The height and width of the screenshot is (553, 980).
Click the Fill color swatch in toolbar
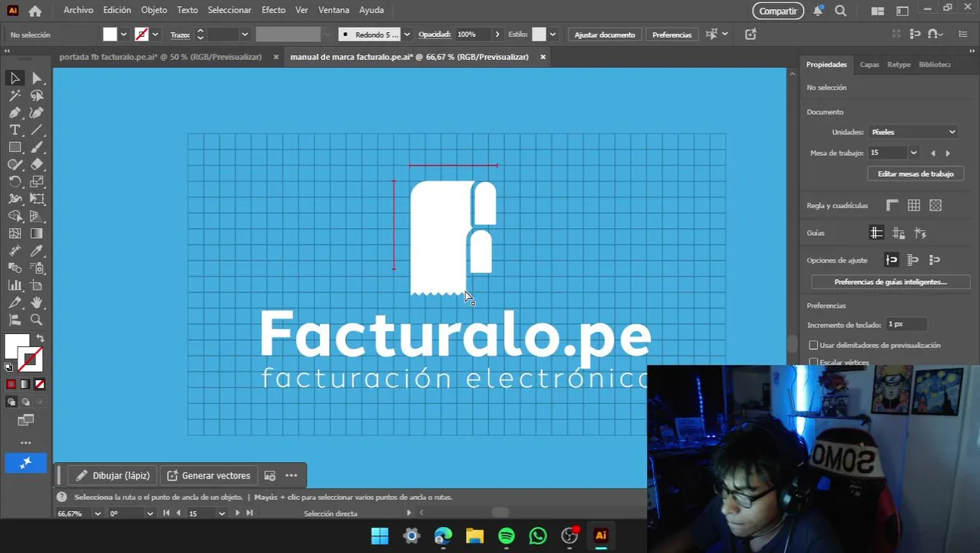pos(16,347)
